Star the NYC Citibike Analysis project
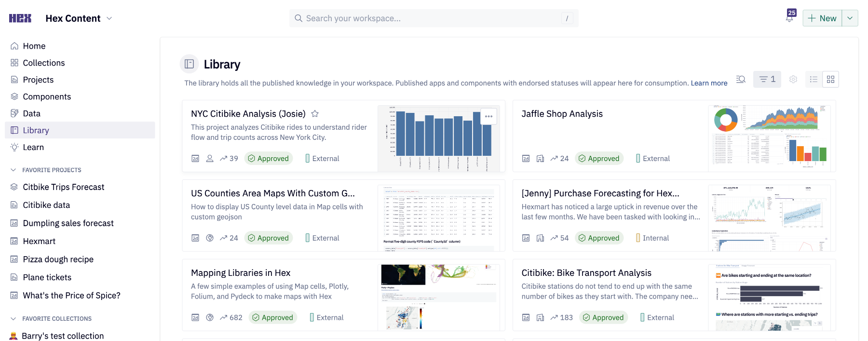 315,114
